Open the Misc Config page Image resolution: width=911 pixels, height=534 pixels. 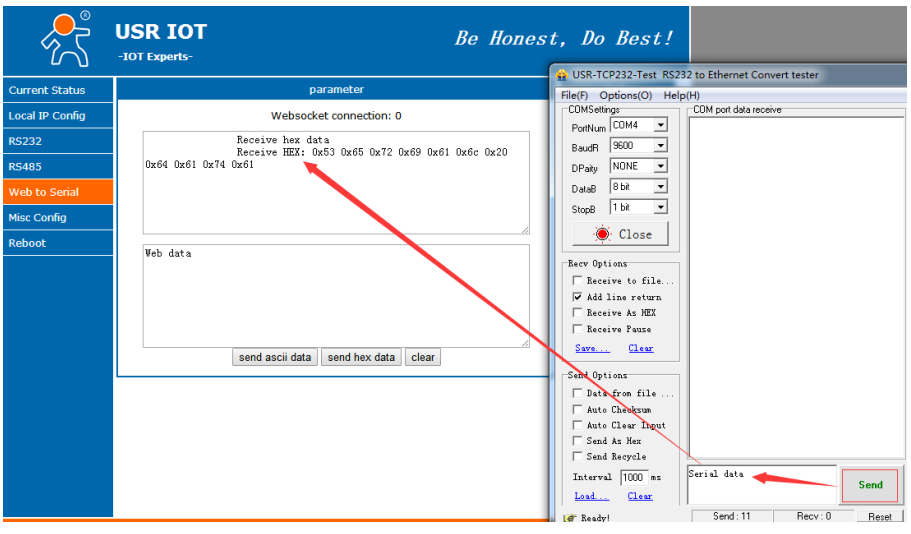tap(58, 218)
